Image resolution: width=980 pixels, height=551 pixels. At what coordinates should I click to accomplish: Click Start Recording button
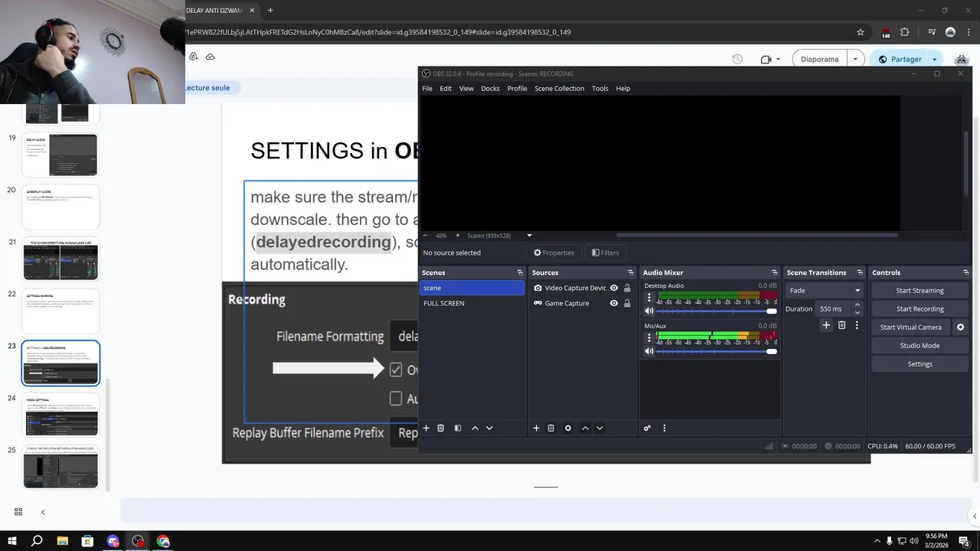[x=920, y=309]
